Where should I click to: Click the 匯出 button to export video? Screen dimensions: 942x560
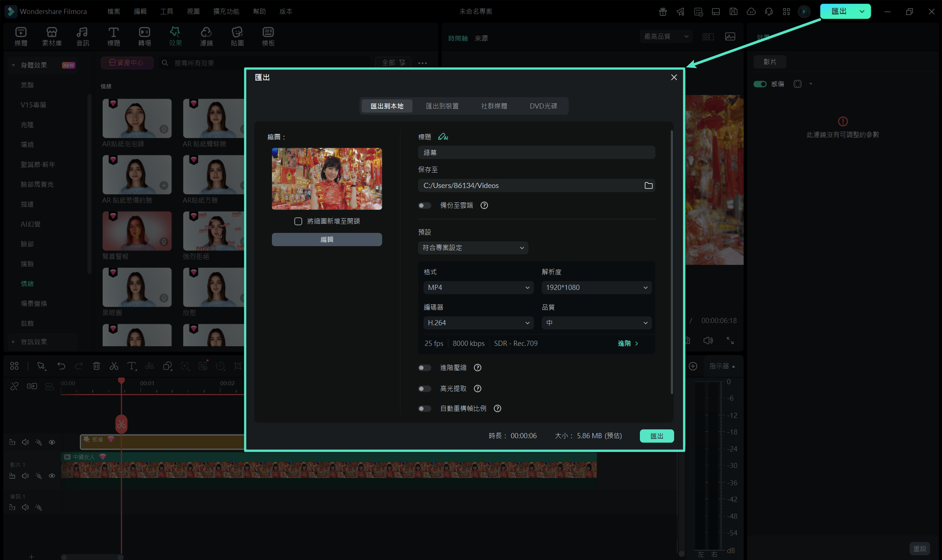656,436
